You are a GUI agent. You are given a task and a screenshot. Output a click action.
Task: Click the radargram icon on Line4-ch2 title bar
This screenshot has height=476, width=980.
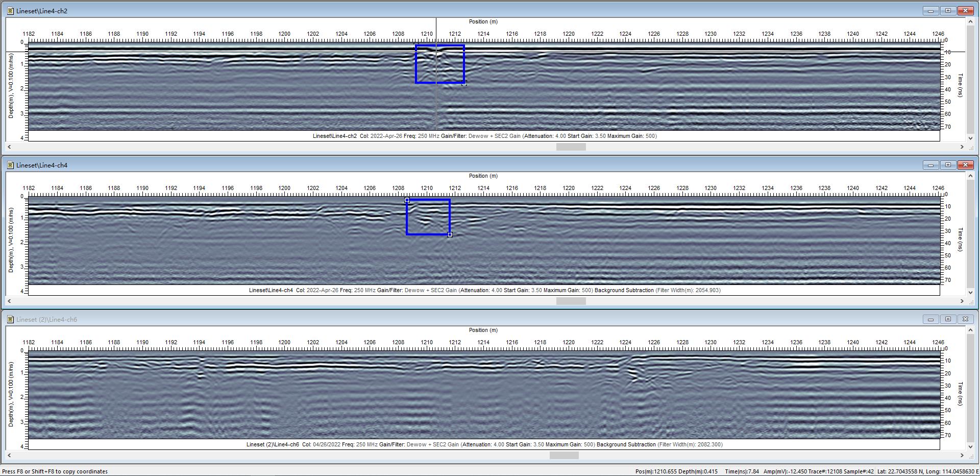click(x=11, y=10)
